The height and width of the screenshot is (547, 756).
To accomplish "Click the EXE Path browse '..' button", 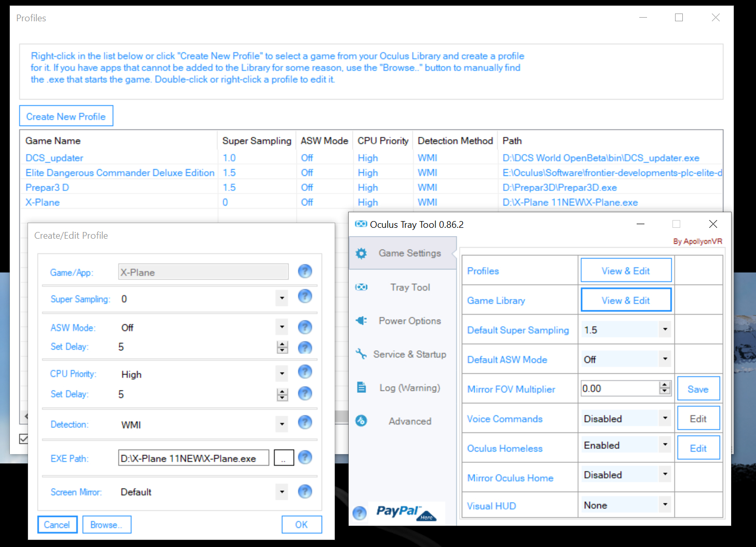I will pos(284,458).
